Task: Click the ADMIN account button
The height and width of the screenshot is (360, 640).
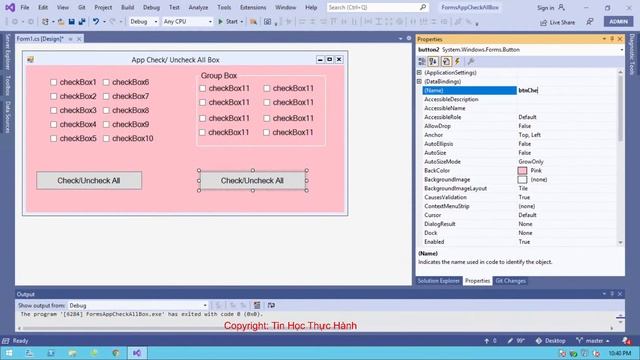Action: [x=618, y=22]
